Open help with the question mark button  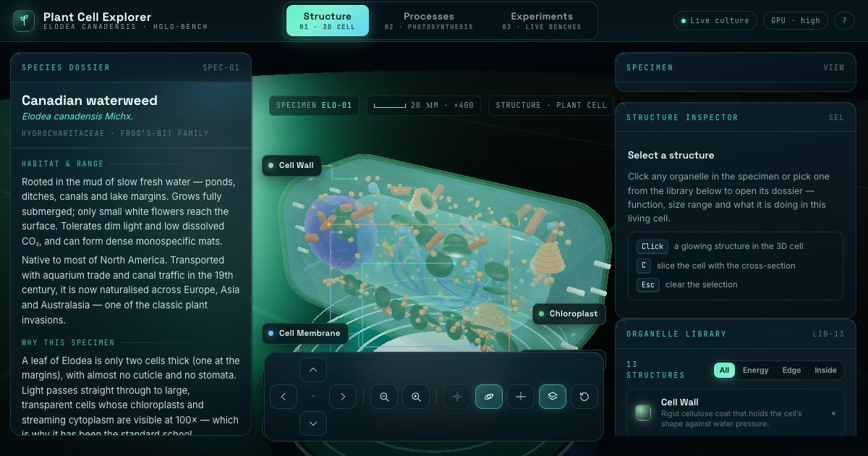[x=844, y=20]
